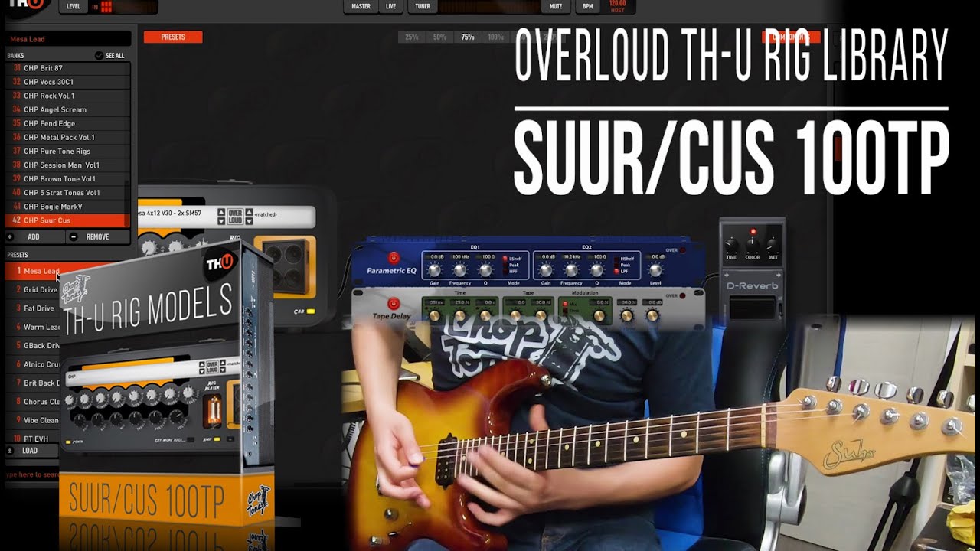Select preset 3 Fat Drive
Image resolution: width=980 pixels, height=551 pixels.
(34, 308)
